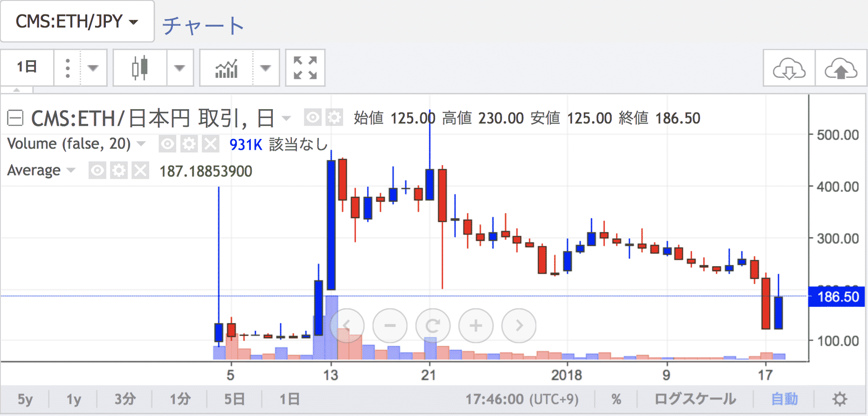The height and width of the screenshot is (416, 868).
Task: Open Average indicator settings gear
Action: tap(119, 171)
